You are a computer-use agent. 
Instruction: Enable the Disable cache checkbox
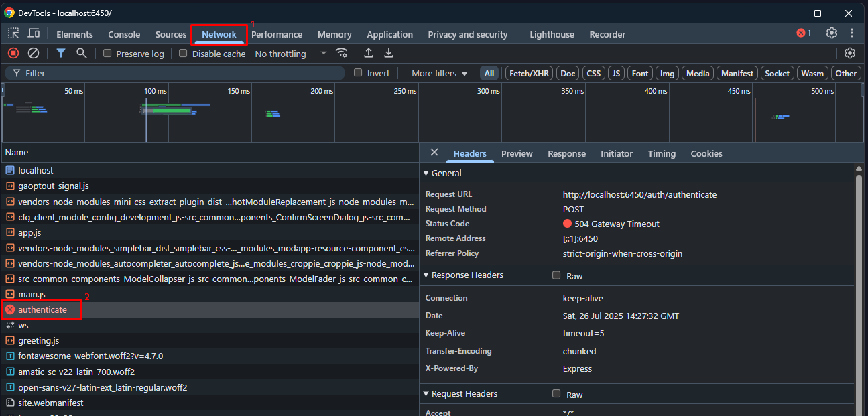[x=183, y=53]
